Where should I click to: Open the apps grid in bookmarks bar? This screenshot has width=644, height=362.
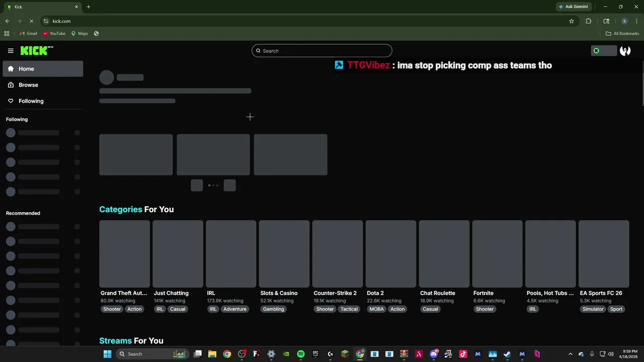[x=7, y=34]
